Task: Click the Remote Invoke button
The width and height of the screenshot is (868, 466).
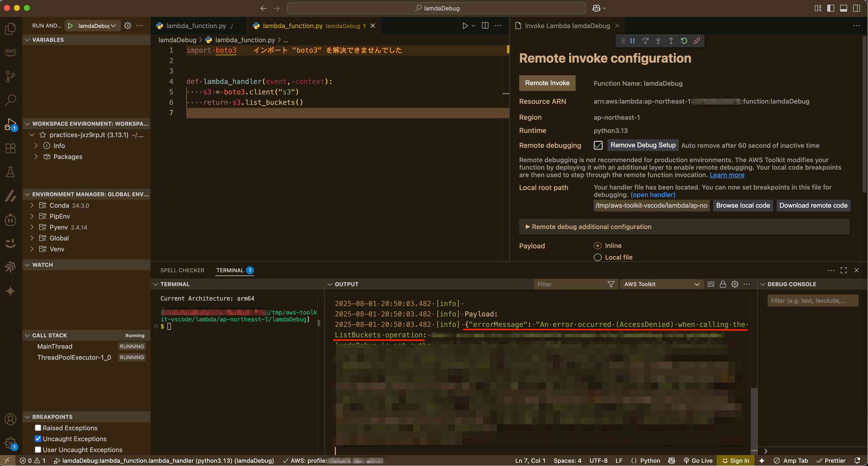Action: [547, 83]
